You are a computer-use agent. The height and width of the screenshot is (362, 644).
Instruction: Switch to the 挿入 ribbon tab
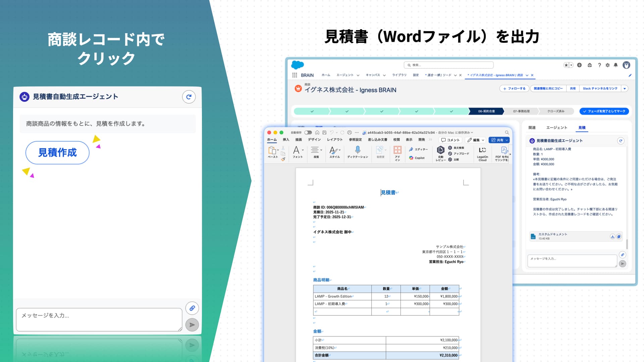pos(285,140)
